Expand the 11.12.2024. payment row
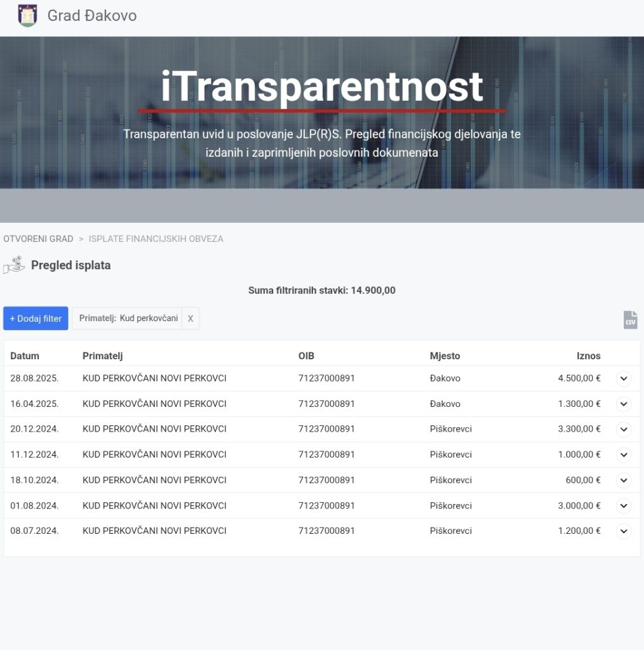The height and width of the screenshot is (650, 644). 624,454
